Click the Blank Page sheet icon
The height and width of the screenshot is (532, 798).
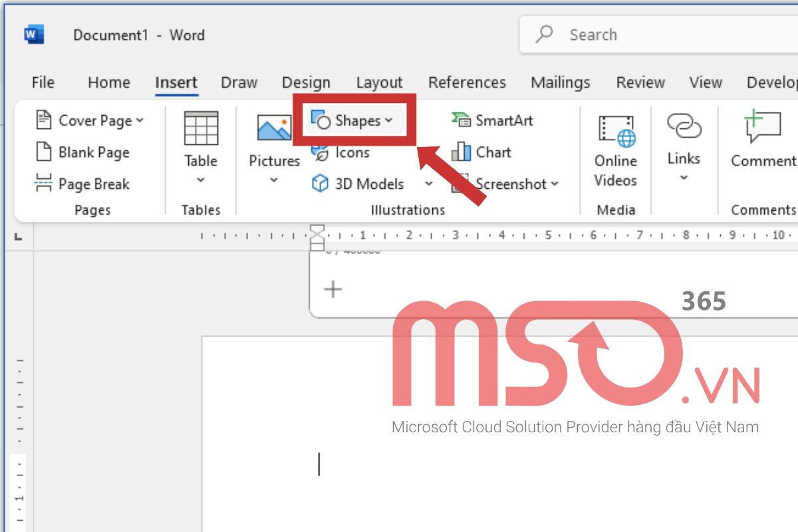(x=43, y=152)
